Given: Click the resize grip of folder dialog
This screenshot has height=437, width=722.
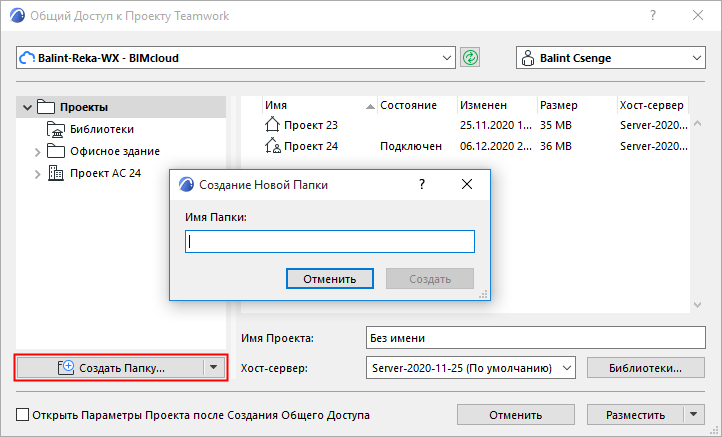Looking at the screenshot, I should tap(483, 294).
